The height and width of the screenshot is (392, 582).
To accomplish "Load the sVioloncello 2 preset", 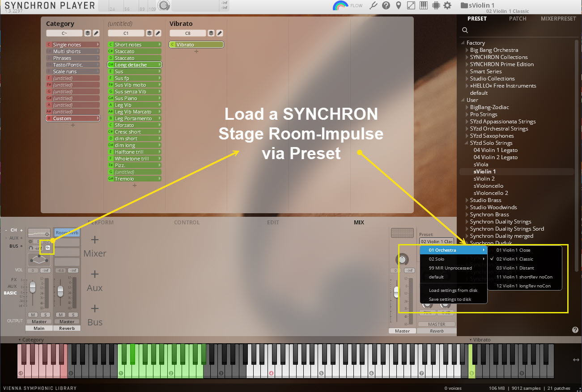I will [x=491, y=193].
